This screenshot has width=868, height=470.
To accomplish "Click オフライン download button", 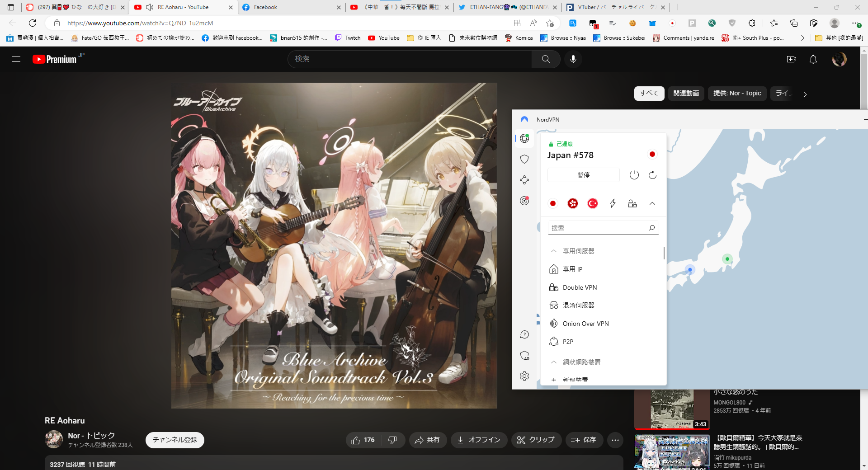I will (479, 440).
